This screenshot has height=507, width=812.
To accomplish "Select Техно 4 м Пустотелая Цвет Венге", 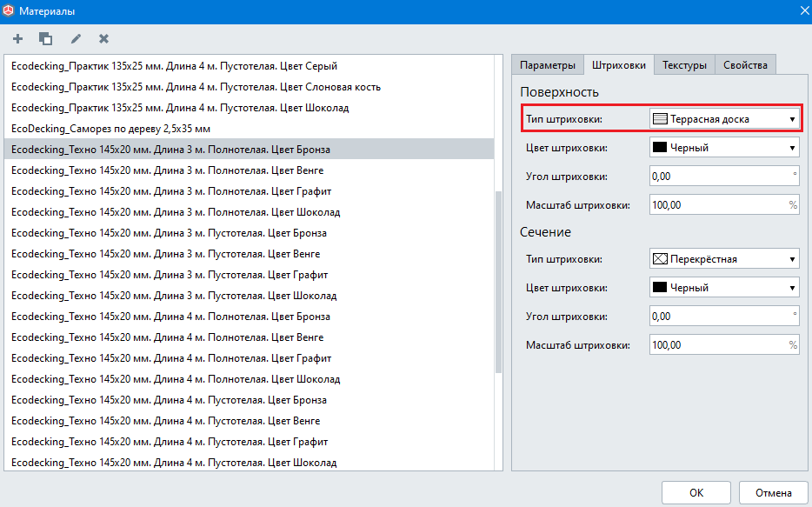I will pyautogui.click(x=250, y=421).
